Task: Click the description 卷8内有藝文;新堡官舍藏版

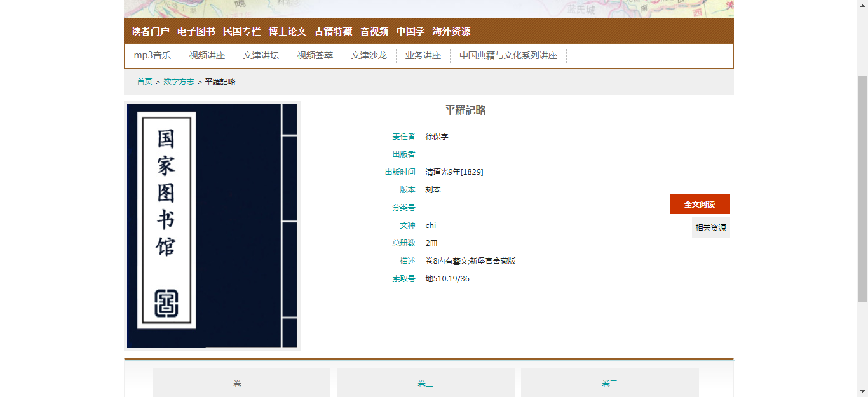Action: tap(471, 261)
